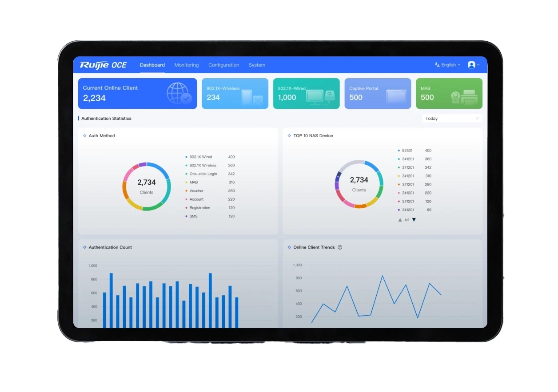Click the globe icon in Current Online Client
The image size is (558, 392).
[x=178, y=94]
